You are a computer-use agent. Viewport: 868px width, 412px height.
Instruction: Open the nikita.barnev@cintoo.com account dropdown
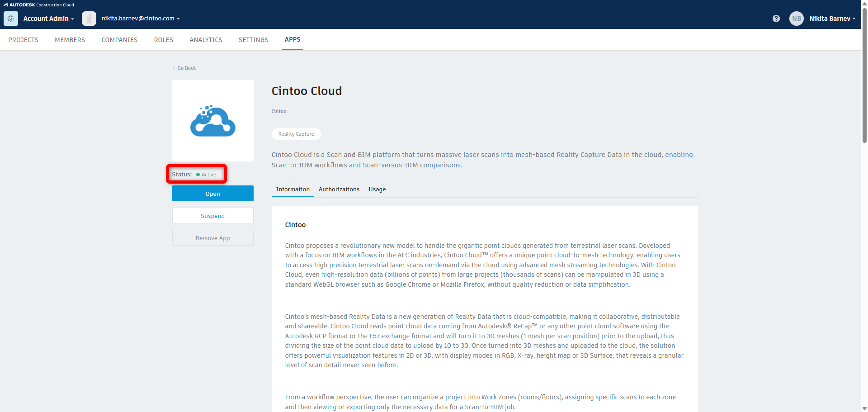point(141,19)
